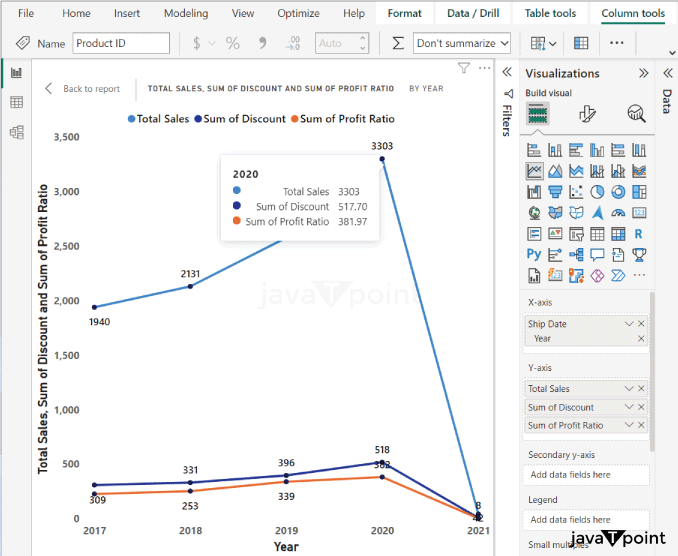
Task: Open the Format ribbon tab
Action: coord(404,13)
